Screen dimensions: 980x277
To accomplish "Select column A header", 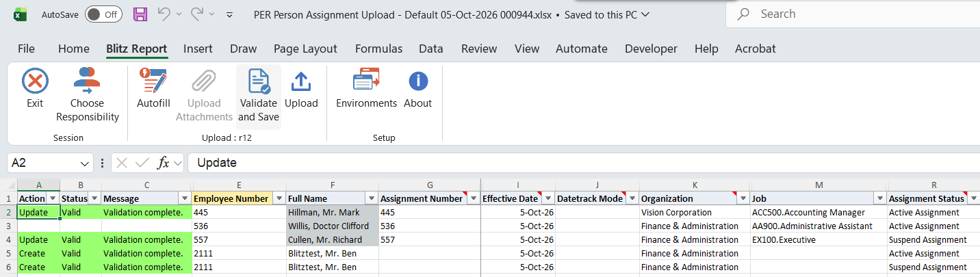I will [x=38, y=185].
